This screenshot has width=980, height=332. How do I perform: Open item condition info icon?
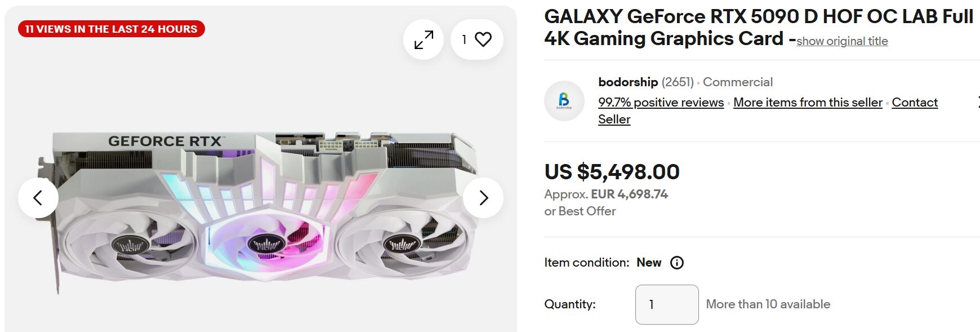click(677, 263)
